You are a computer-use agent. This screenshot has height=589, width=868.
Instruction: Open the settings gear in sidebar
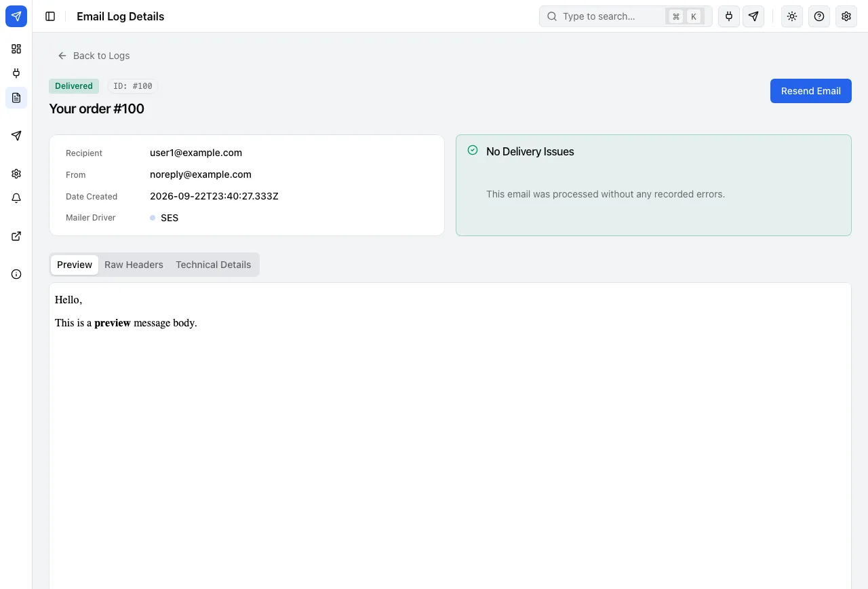[x=16, y=174]
